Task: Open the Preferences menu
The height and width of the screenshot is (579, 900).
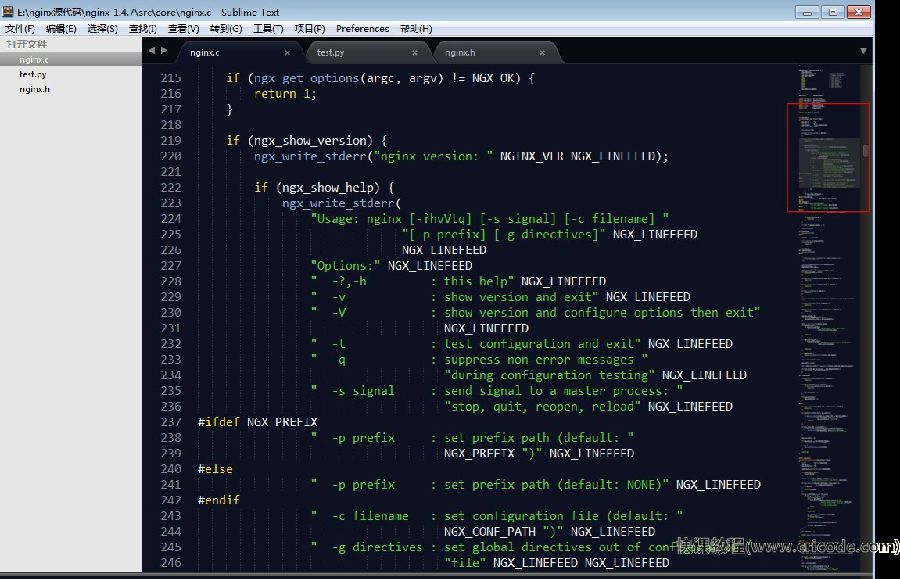Action: click(x=362, y=29)
